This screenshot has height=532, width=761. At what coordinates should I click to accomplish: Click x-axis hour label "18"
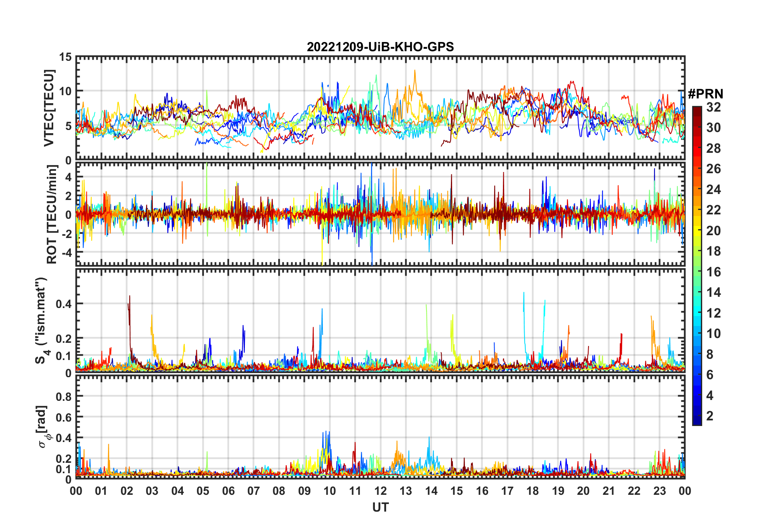(533, 491)
